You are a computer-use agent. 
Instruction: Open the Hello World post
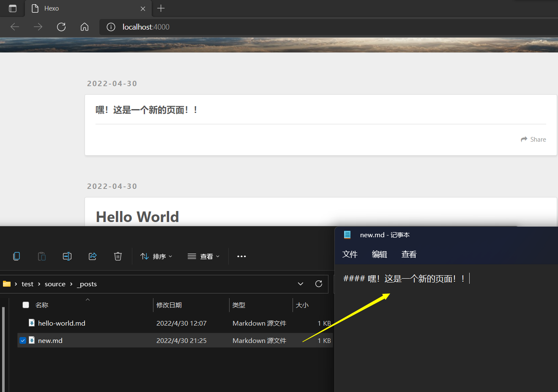[x=137, y=217]
